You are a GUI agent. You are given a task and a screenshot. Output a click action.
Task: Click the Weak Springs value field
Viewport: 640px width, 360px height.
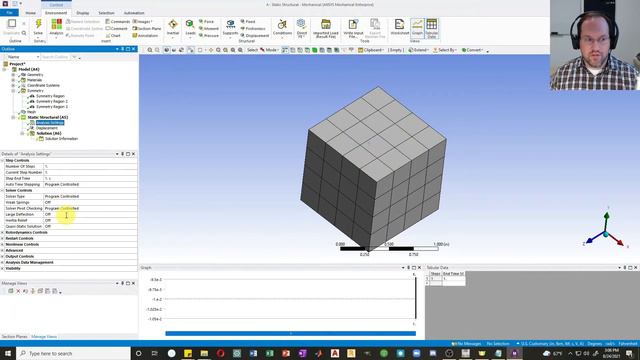[x=90, y=202]
